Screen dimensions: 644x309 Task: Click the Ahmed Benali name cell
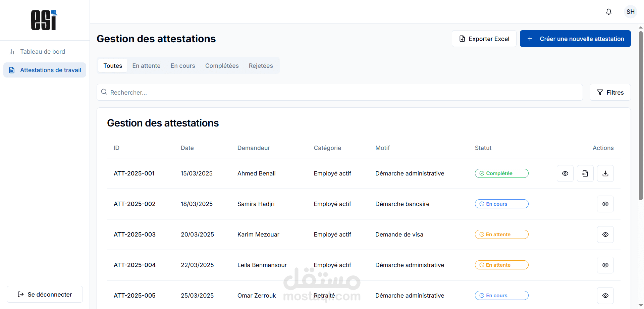click(x=257, y=173)
